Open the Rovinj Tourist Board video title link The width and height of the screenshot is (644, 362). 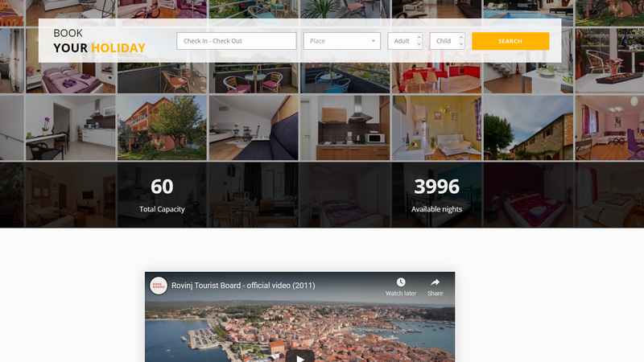242,286
